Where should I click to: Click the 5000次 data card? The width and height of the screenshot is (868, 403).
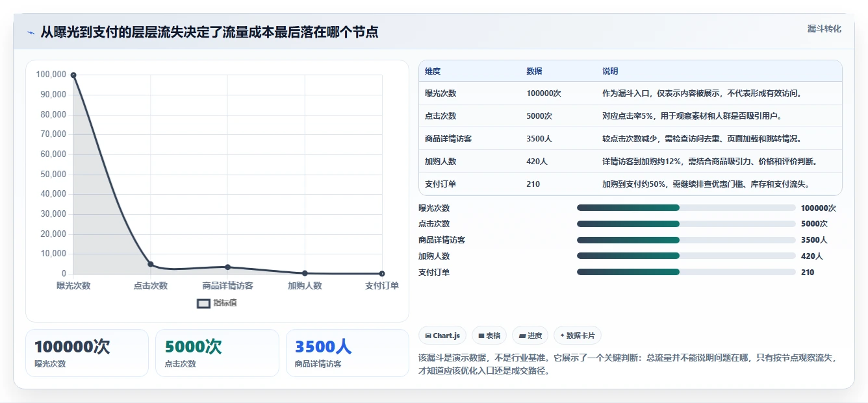point(217,353)
